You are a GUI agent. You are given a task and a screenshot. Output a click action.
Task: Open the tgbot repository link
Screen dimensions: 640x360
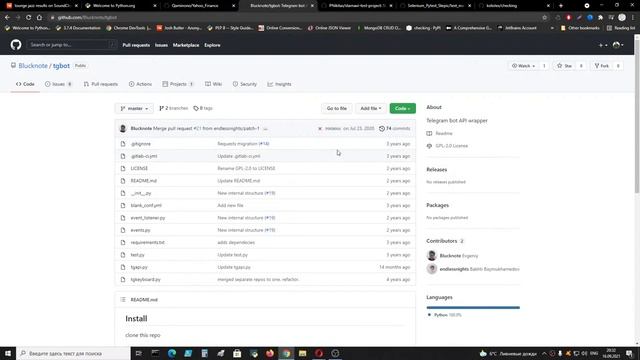pyautogui.click(x=61, y=66)
